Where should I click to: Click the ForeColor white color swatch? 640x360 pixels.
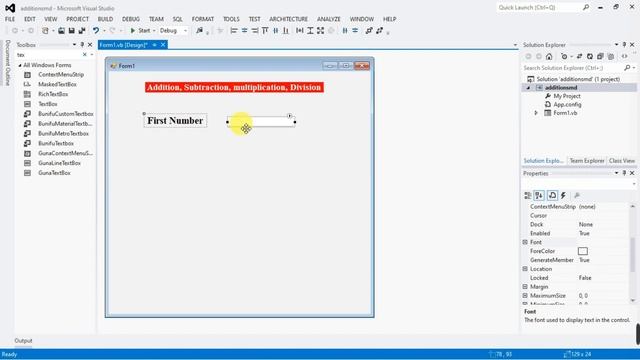(583, 251)
